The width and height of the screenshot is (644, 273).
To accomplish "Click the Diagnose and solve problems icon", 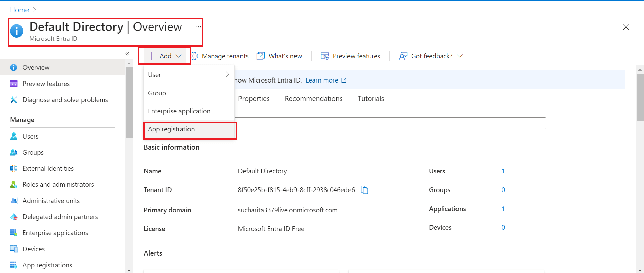I will pyautogui.click(x=14, y=100).
